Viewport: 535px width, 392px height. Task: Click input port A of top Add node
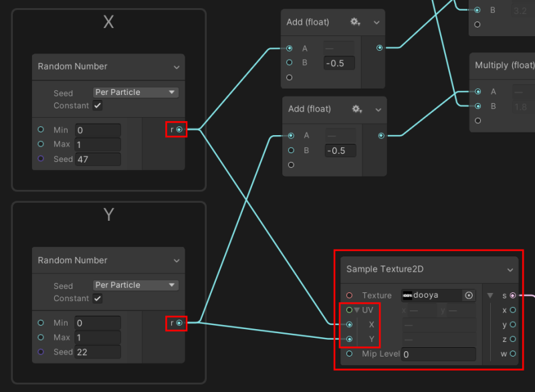coord(290,48)
